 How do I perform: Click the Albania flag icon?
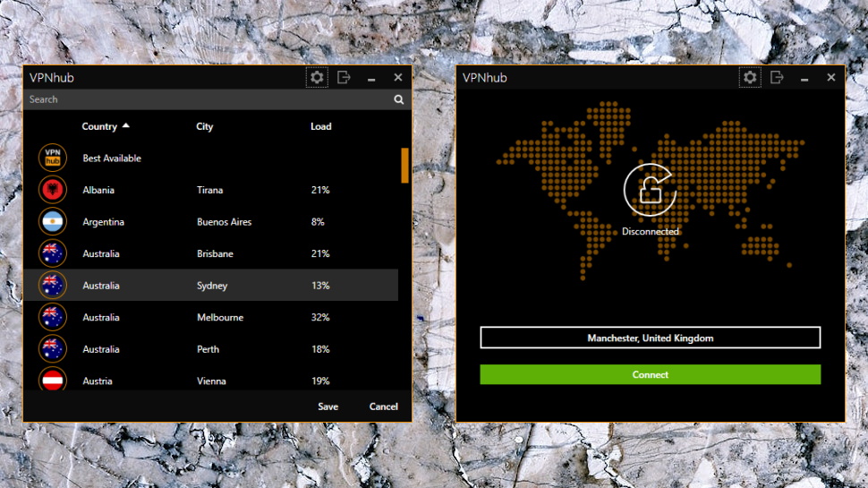tap(53, 190)
